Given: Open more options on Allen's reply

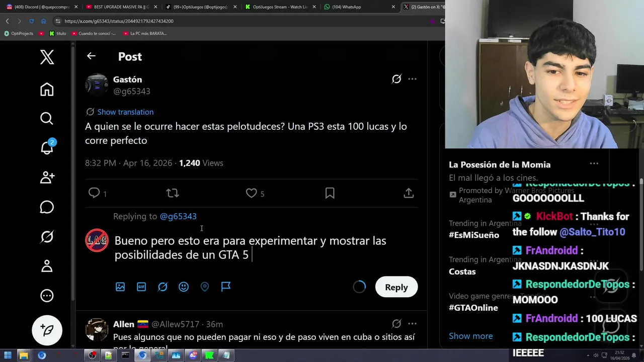Looking at the screenshot, I should (x=412, y=324).
